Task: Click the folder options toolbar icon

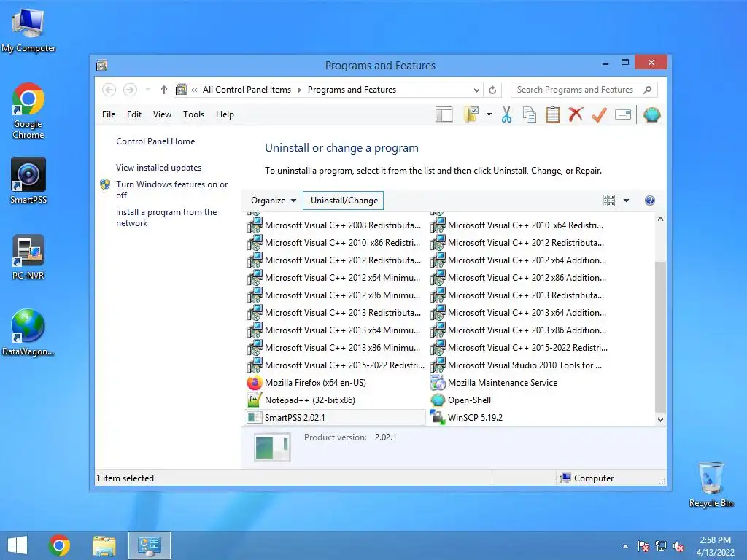Action: [x=471, y=114]
